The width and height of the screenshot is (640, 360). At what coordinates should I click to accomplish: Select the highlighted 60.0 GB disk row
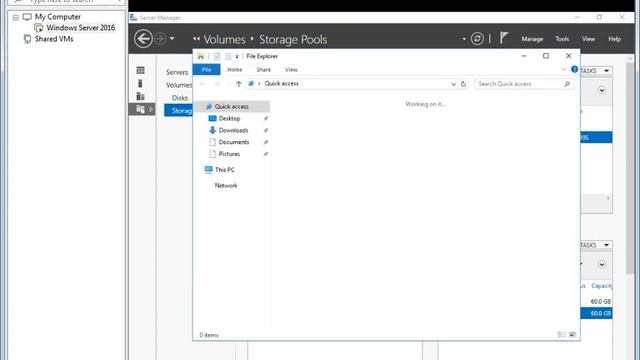596,313
